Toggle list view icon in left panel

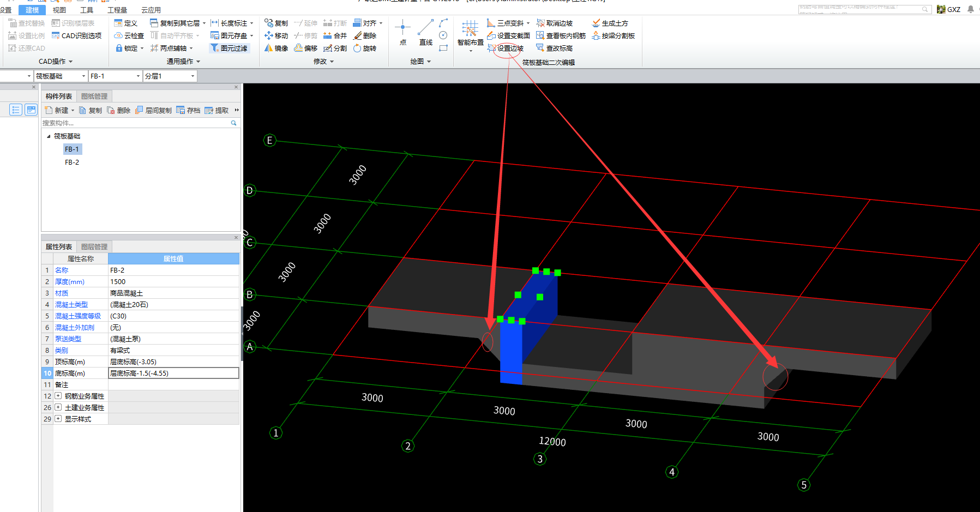pos(16,110)
